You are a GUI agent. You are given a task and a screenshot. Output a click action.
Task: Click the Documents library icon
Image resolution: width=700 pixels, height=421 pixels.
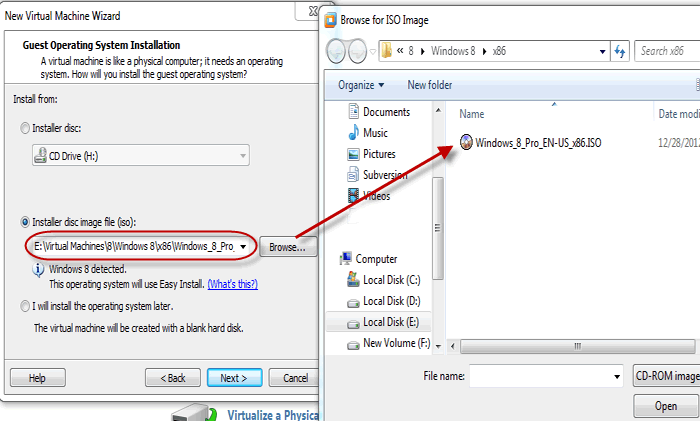point(354,111)
